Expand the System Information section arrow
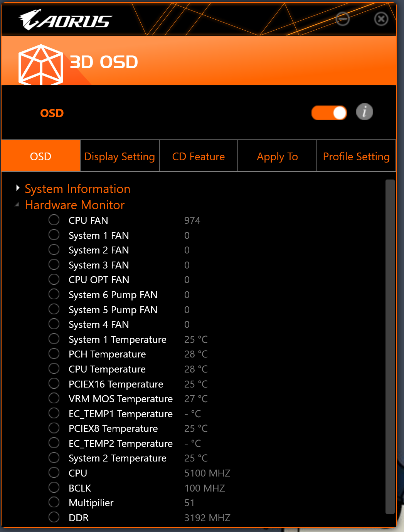This screenshot has width=404, height=532. pos(17,188)
